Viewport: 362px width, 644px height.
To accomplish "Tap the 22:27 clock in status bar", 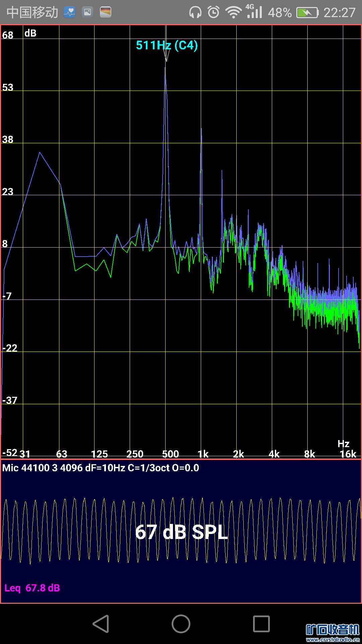I will click(339, 13).
